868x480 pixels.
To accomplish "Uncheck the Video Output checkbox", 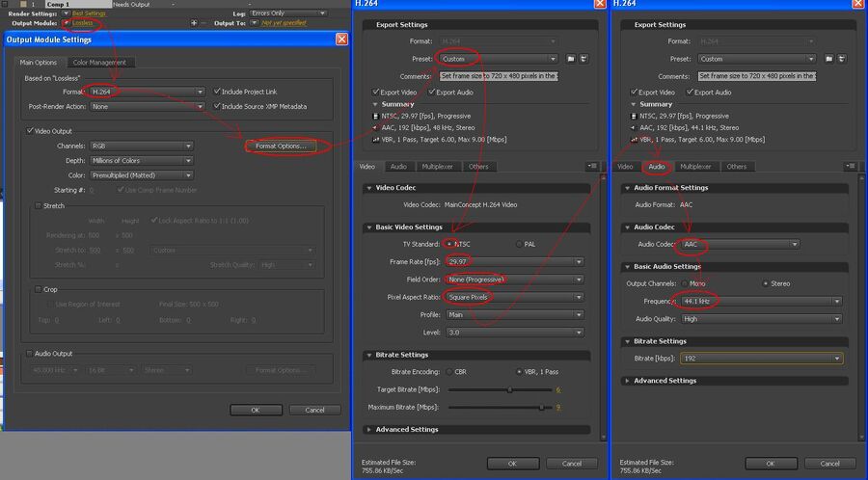I will 30,131.
